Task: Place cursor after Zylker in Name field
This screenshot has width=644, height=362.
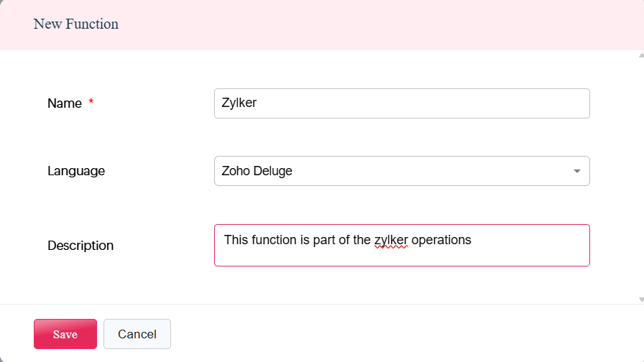Action: pos(258,103)
